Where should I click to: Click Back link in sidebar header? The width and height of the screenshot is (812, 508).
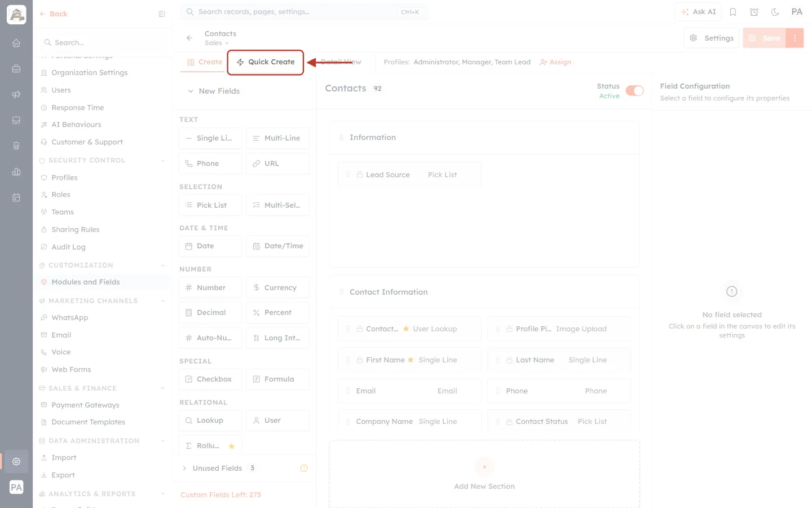pyautogui.click(x=54, y=14)
